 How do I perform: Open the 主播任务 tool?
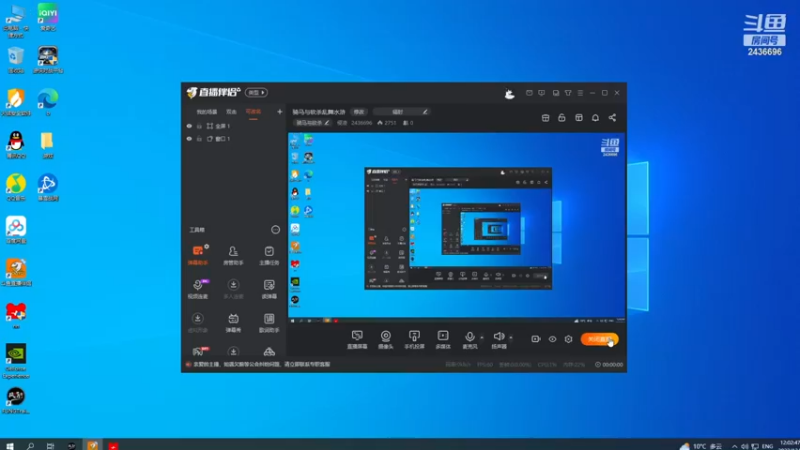point(269,255)
